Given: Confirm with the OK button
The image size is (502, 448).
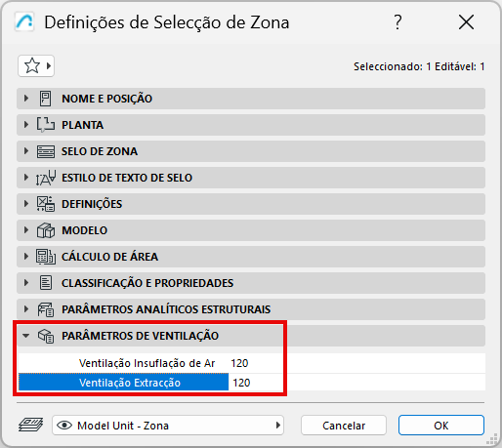Looking at the screenshot, I should click(x=441, y=426).
